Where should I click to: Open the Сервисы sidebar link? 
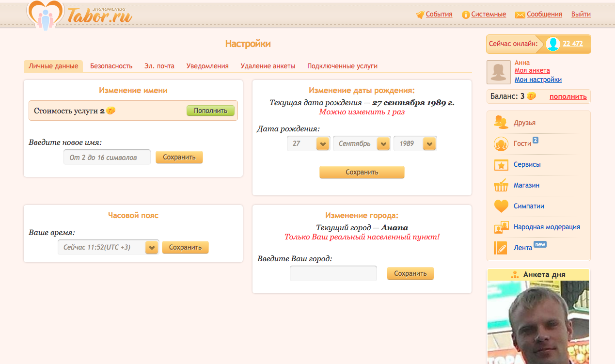click(527, 164)
